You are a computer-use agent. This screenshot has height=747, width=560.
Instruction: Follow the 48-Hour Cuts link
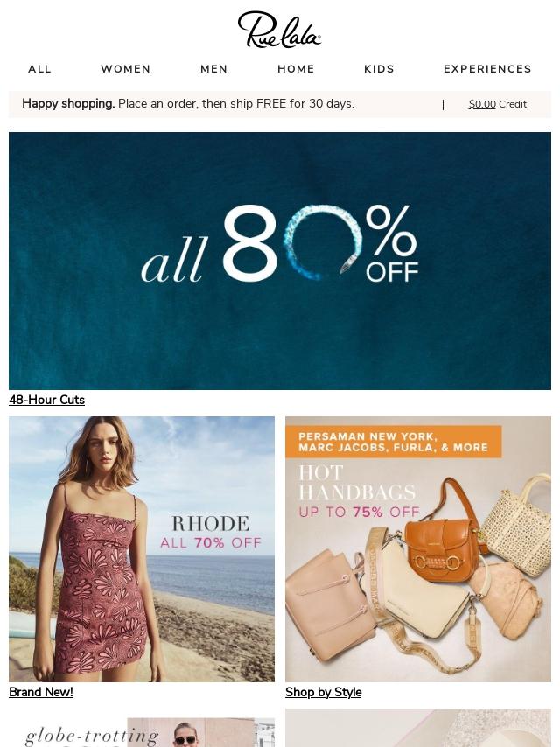pyautogui.click(x=46, y=401)
